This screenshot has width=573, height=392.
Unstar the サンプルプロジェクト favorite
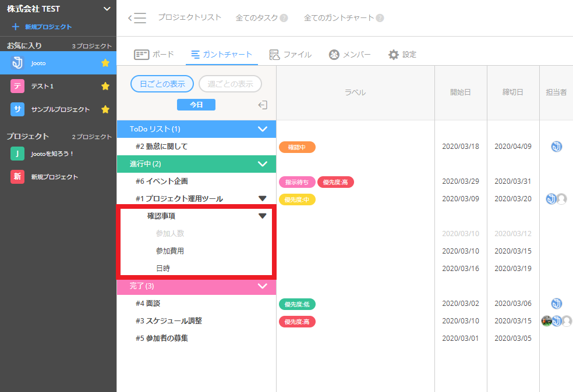click(x=105, y=109)
